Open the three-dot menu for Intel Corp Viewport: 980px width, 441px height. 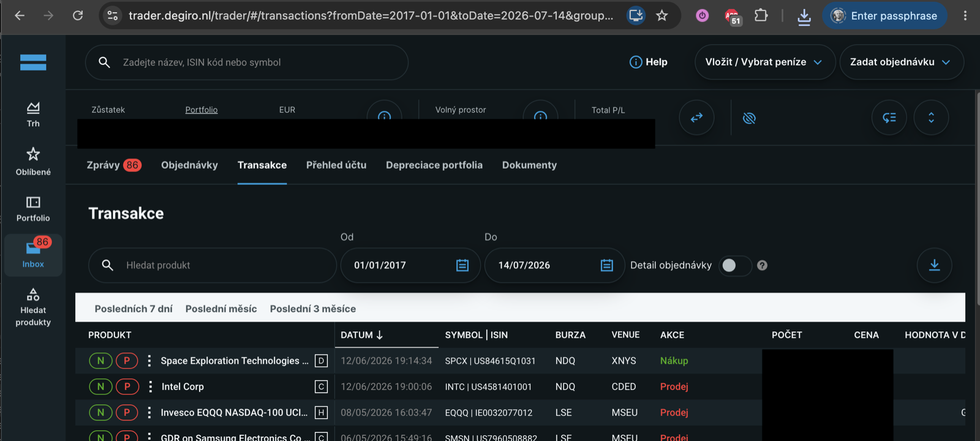click(150, 386)
